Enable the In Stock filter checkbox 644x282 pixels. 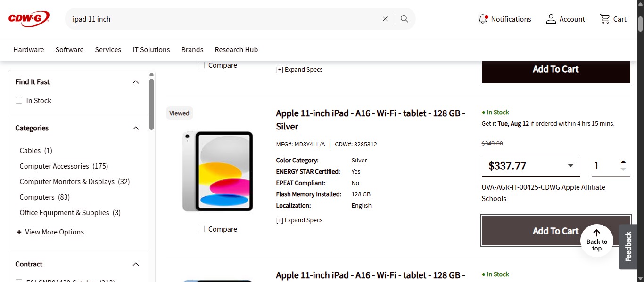18,100
